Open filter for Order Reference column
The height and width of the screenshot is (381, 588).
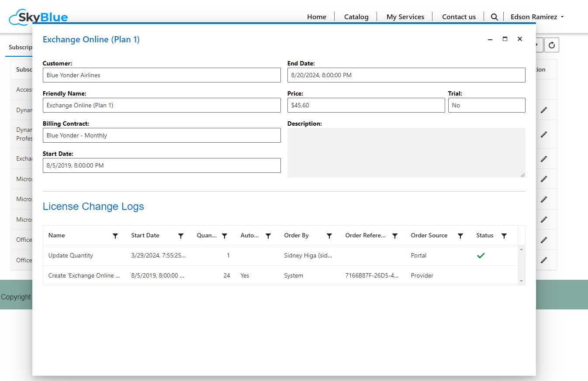[x=395, y=236]
